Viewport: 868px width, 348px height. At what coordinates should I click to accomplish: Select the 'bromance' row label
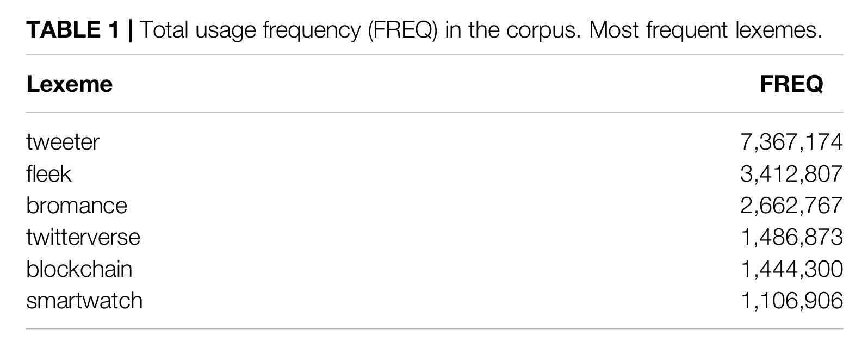(x=76, y=206)
